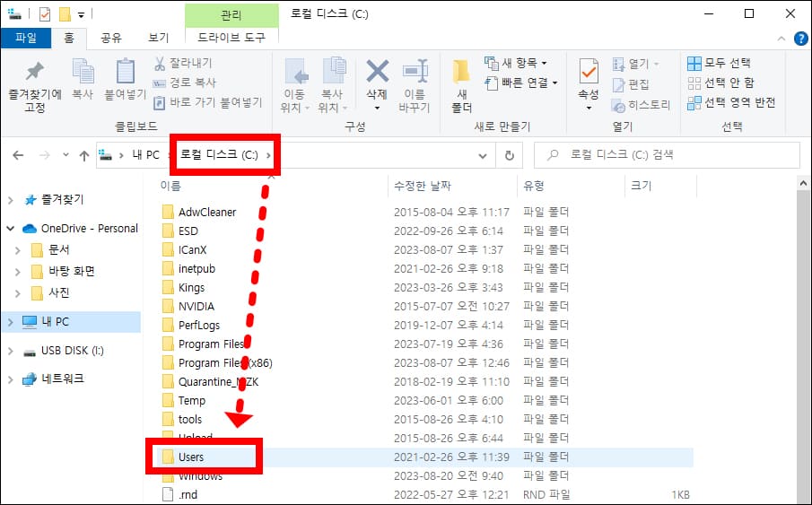Open the New item (새 항목) dropdown
The width and height of the screenshot is (812, 505).
(x=515, y=63)
